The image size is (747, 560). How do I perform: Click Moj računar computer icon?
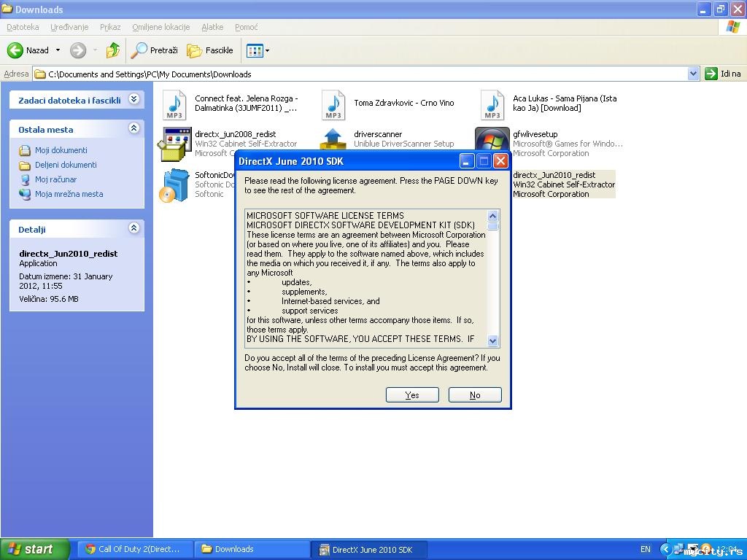(x=25, y=179)
